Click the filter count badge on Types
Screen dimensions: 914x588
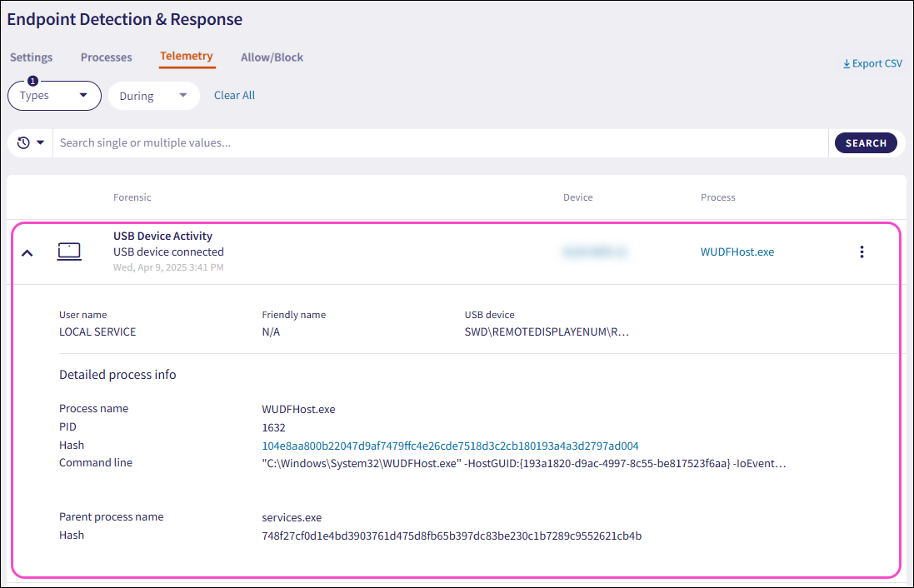[32, 81]
